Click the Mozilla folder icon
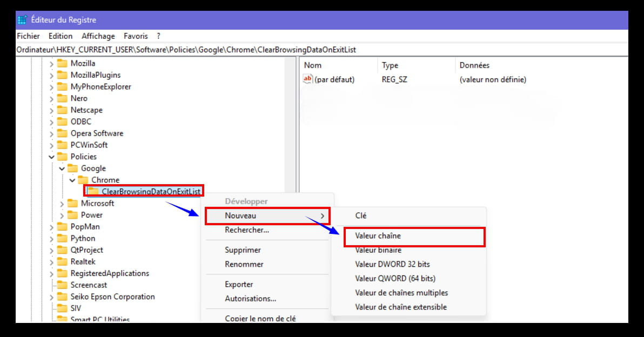The image size is (644, 337). click(x=63, y=63)
